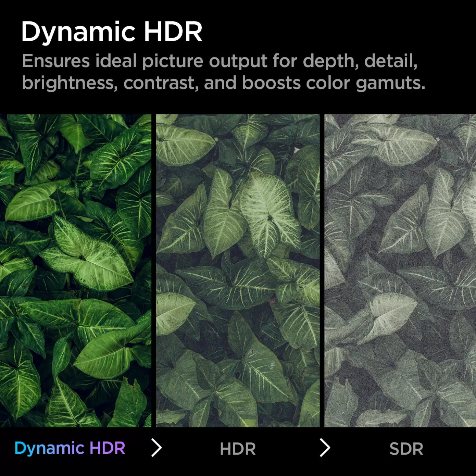Click the line 'Ensures ideal picture output for depth, detail,'
The height and width of the screenshot is (476, 476).
[220, 62]
